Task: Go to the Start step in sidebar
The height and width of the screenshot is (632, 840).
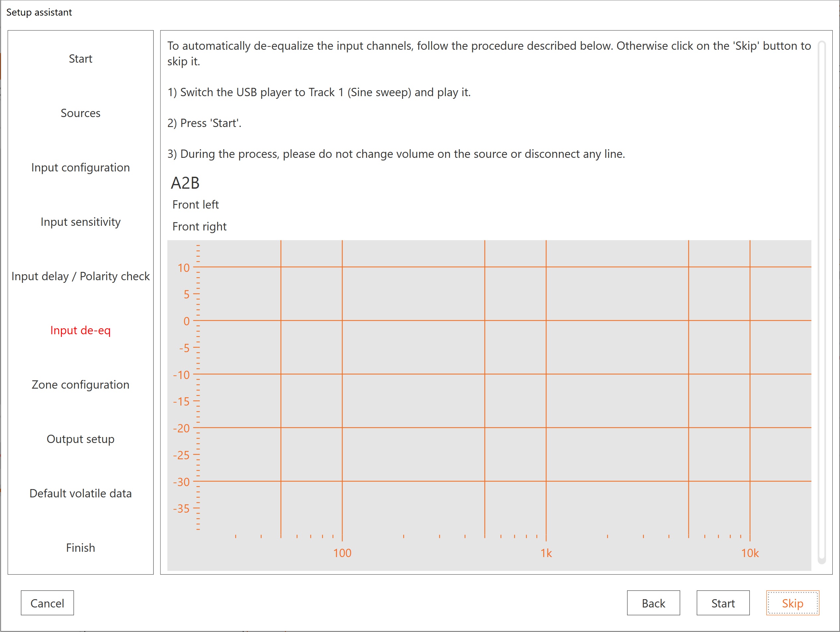Action: tap(80, 58)
